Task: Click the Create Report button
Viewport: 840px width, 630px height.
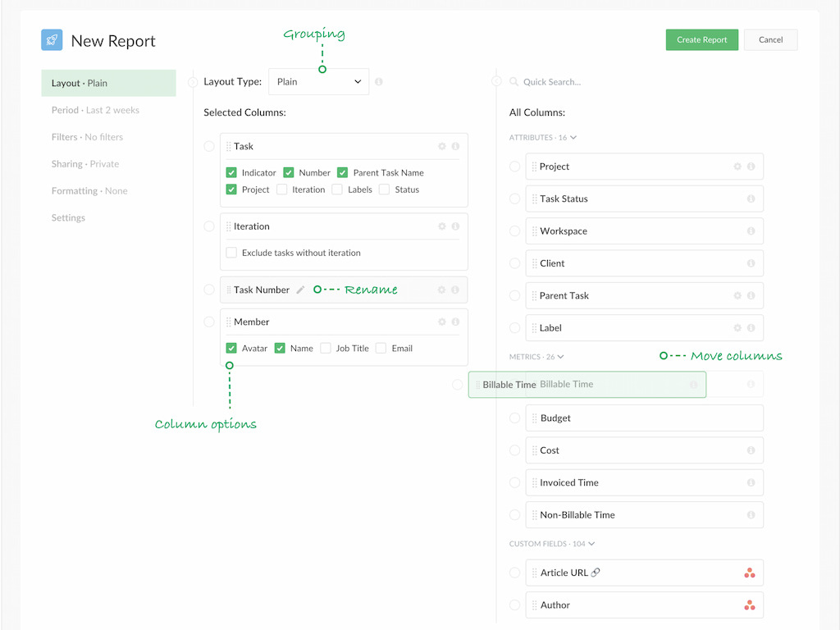Action: (x=701, y=39)
